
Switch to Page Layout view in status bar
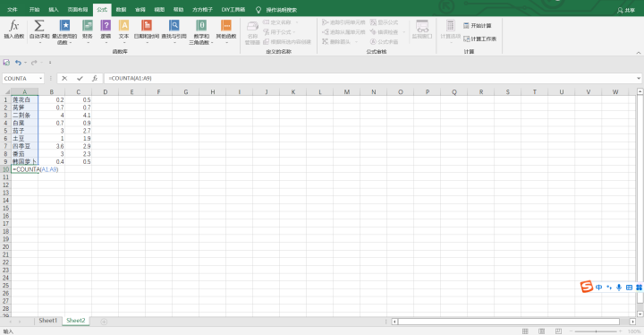(x=541, y=331)
